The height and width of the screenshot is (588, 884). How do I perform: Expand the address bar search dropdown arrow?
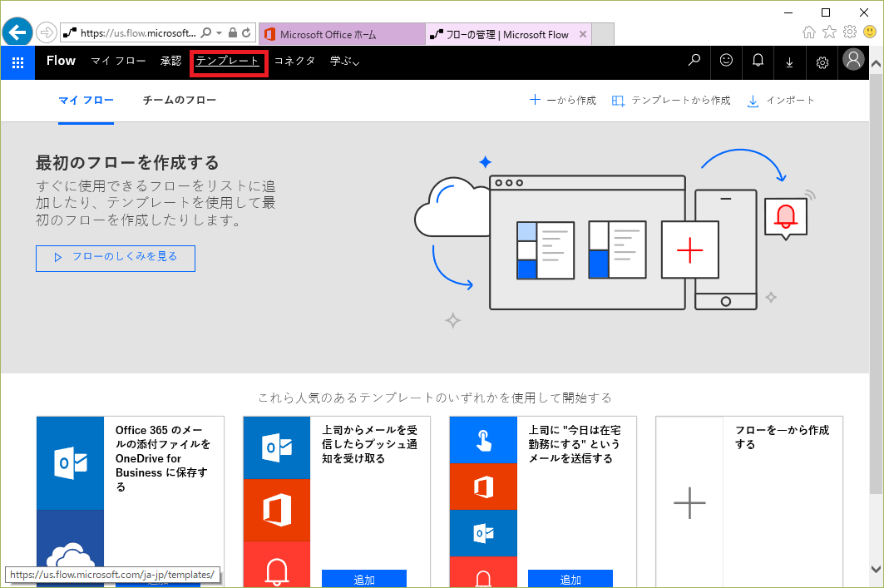pos(219,33)
